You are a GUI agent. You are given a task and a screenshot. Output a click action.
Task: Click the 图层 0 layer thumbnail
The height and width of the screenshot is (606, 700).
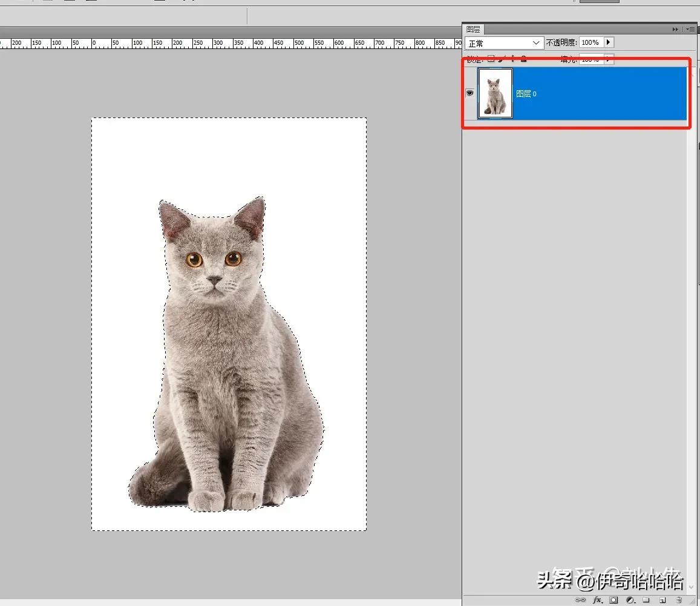point(495,93)
